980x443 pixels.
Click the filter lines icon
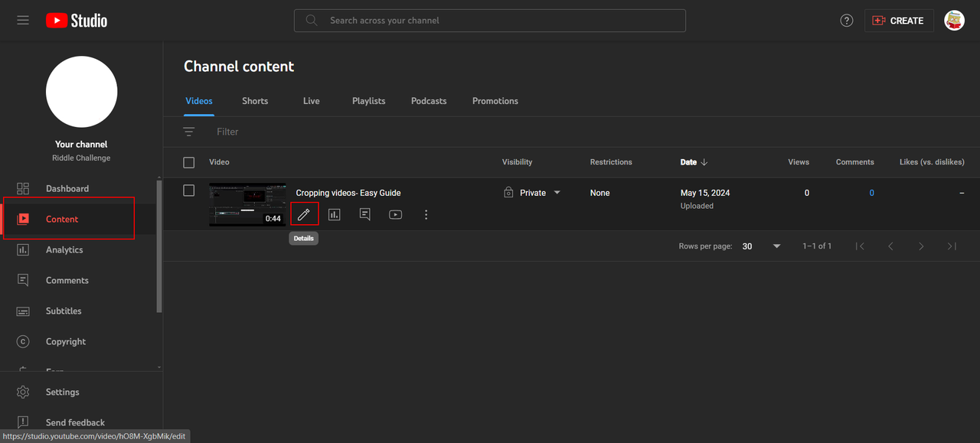[189, 132]
